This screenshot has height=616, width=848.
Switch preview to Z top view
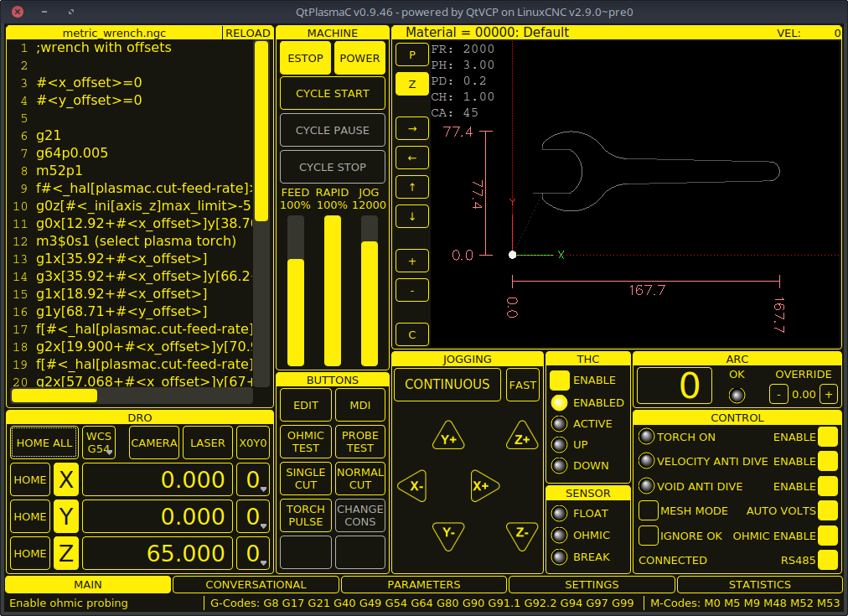pos(412,85)
